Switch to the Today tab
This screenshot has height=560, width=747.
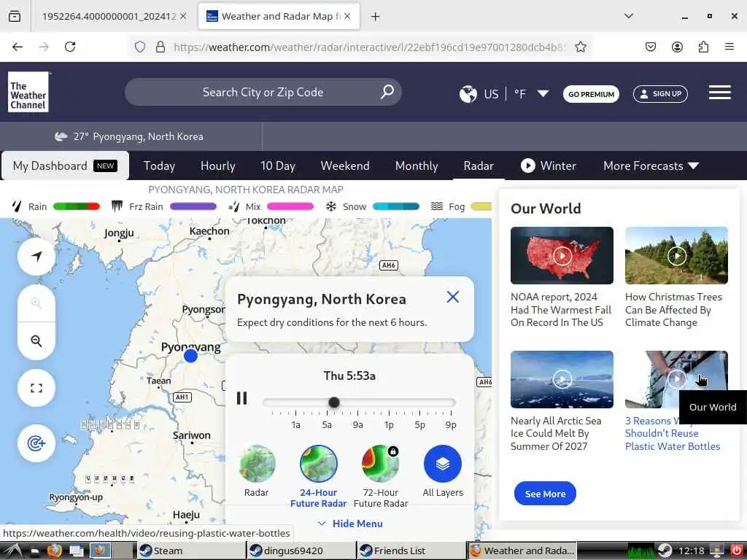(159, 166)
